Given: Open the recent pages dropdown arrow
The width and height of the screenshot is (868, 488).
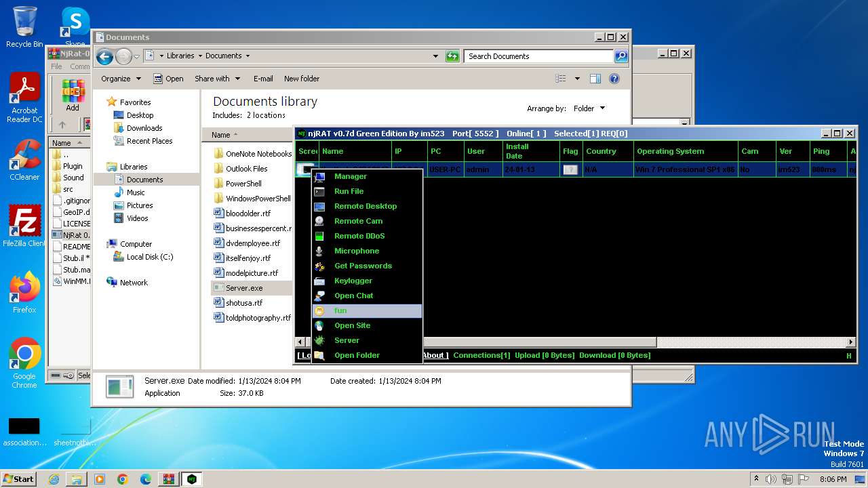Looking at the screenshot, I should click(136, 56).
